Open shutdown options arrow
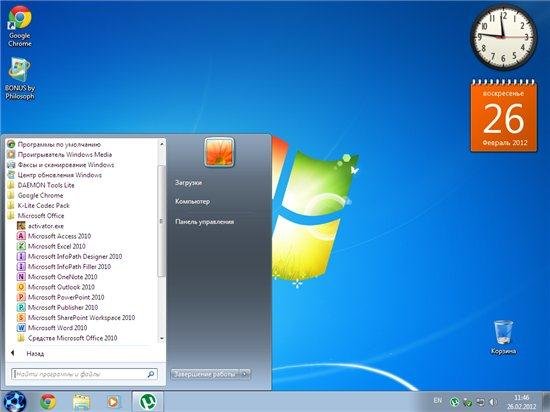 pos(246,374)
